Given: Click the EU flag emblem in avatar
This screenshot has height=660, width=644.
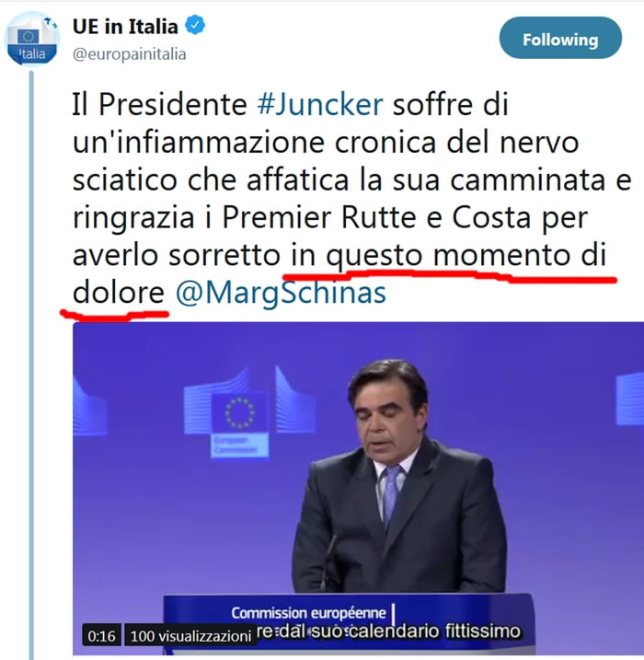Looking at the screenshot, I should 29,36.
